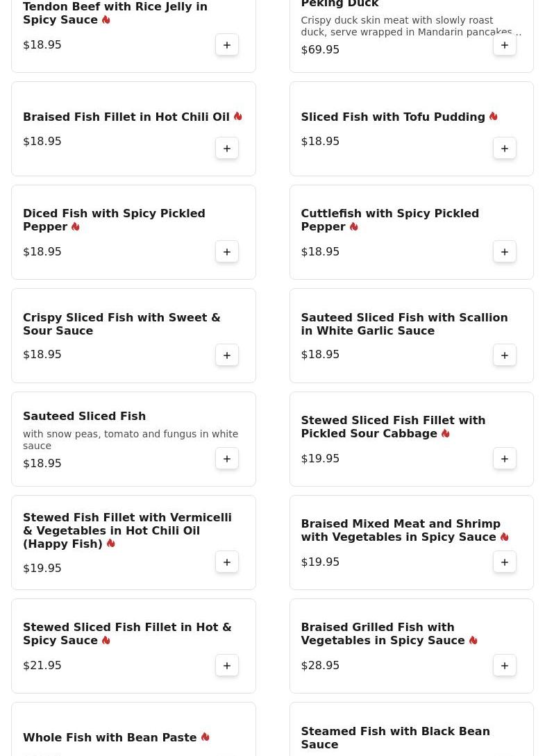
Task: Add Braised Grilled Fish with Vegetables
Action: 505,666
